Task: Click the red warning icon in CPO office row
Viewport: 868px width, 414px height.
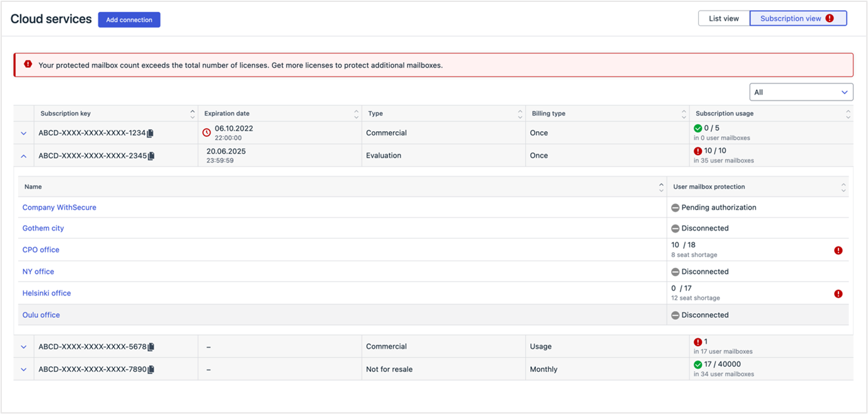Action: tap(838, 250)
